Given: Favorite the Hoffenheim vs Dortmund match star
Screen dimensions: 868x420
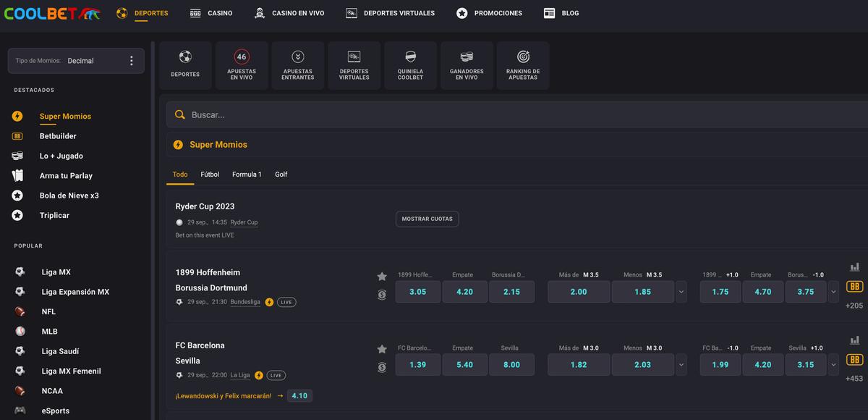Looking at the screenshot, I should tap(382, 276).
